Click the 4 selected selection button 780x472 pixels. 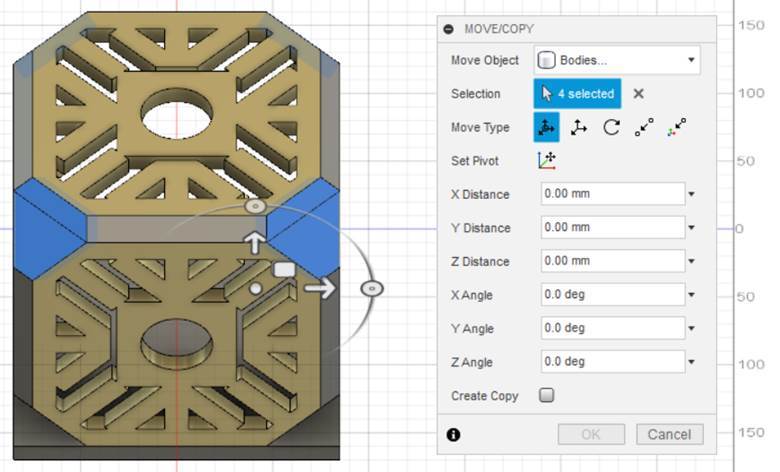[577, 94]
